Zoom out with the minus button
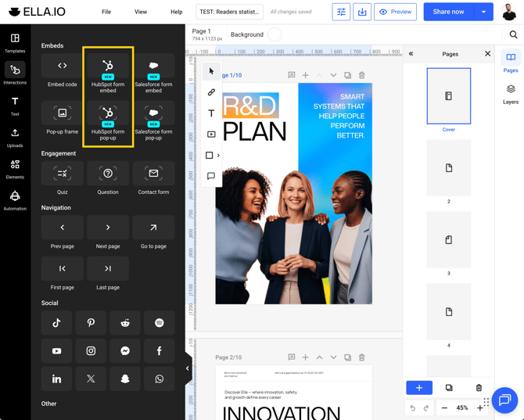This screenshot has width=524, height=420. (444, 408)
